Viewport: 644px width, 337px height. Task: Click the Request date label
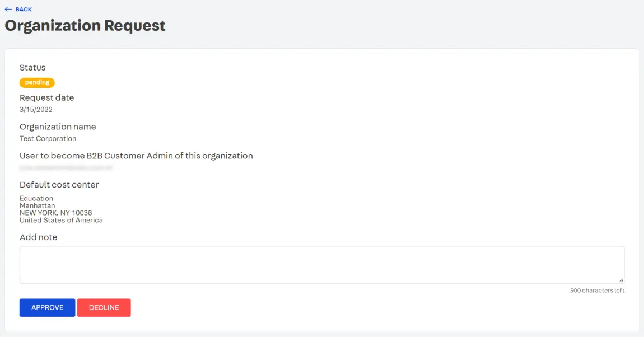[x=46, y=97]
